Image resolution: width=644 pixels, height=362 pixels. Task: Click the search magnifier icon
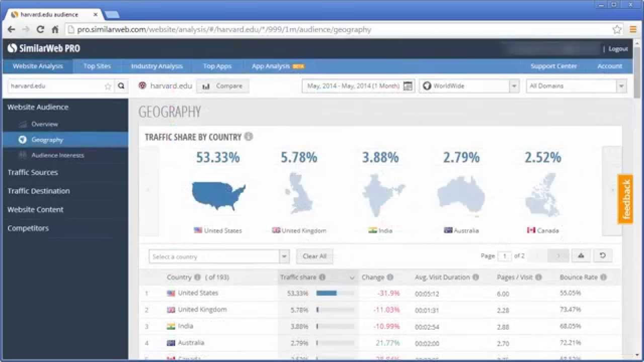[x=121, y=86]
